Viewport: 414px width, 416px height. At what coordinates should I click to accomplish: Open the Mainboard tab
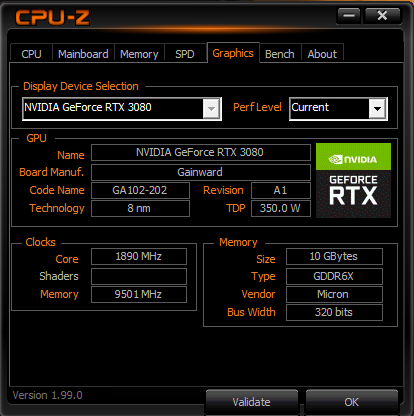click(x=83, y=53)
